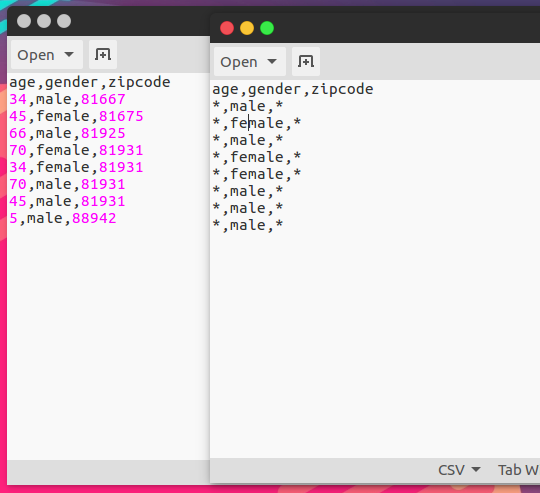Screen dimensions: 540x493
Task: Open the CSV language selector in status bar
Action: 459,470
